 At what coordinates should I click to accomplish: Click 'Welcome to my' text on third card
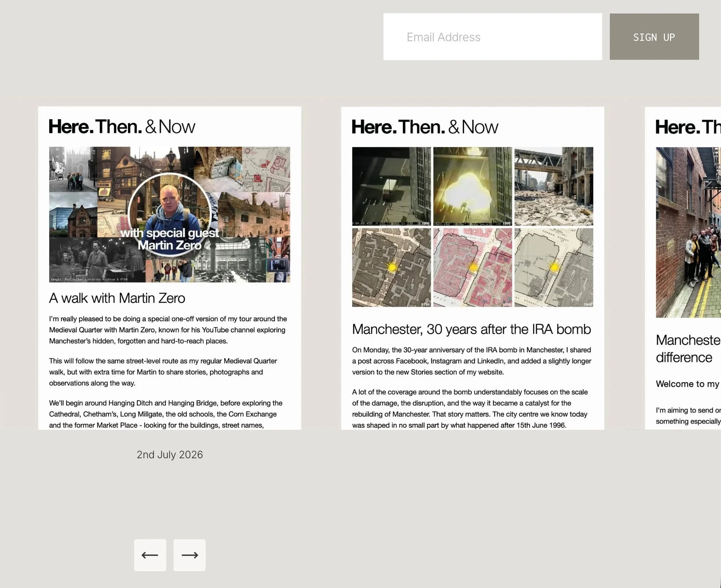[x=687, y=384]
